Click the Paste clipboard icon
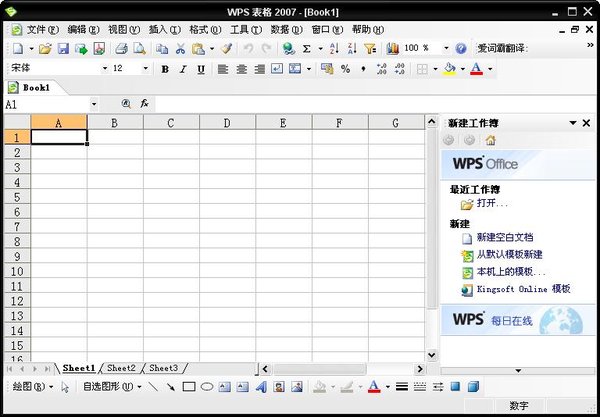This screenshot has width=600, height=417. click(x=198, y=49)
